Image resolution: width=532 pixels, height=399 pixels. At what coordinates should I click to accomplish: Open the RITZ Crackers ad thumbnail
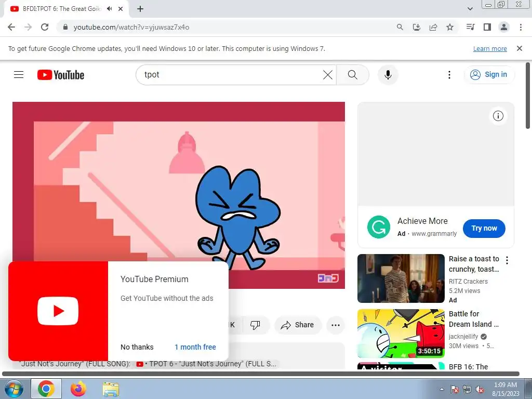pos(401,278)
